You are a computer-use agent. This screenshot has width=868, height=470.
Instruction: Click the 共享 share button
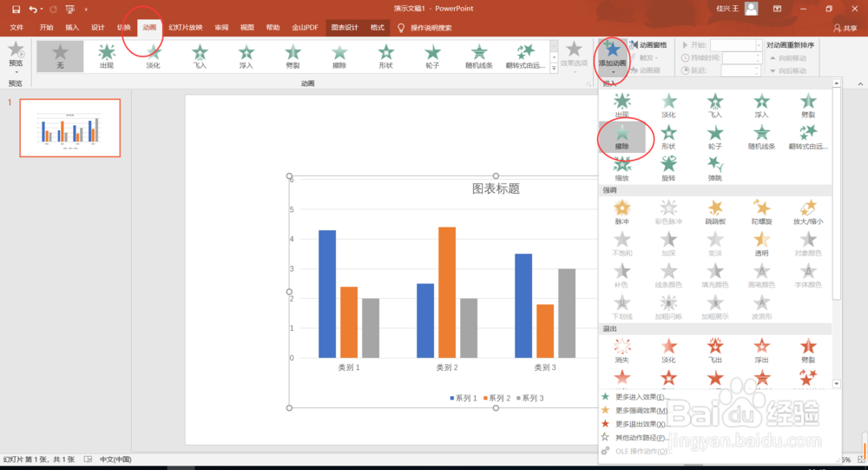pyautogui.click(x=845, y=28)
